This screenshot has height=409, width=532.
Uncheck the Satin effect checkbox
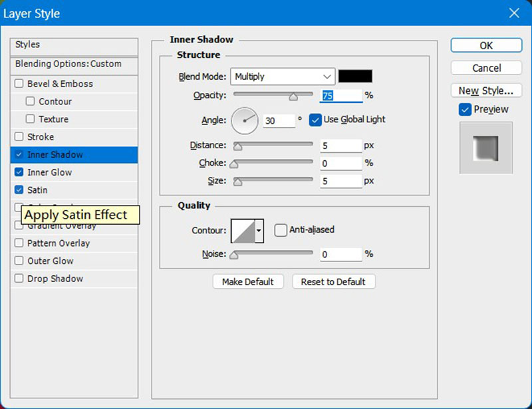pos(19,190)
